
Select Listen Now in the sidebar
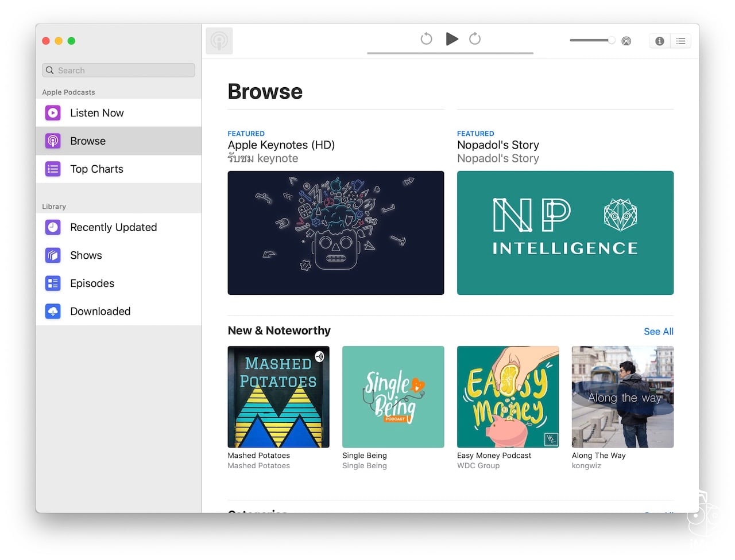click(96, 112)
